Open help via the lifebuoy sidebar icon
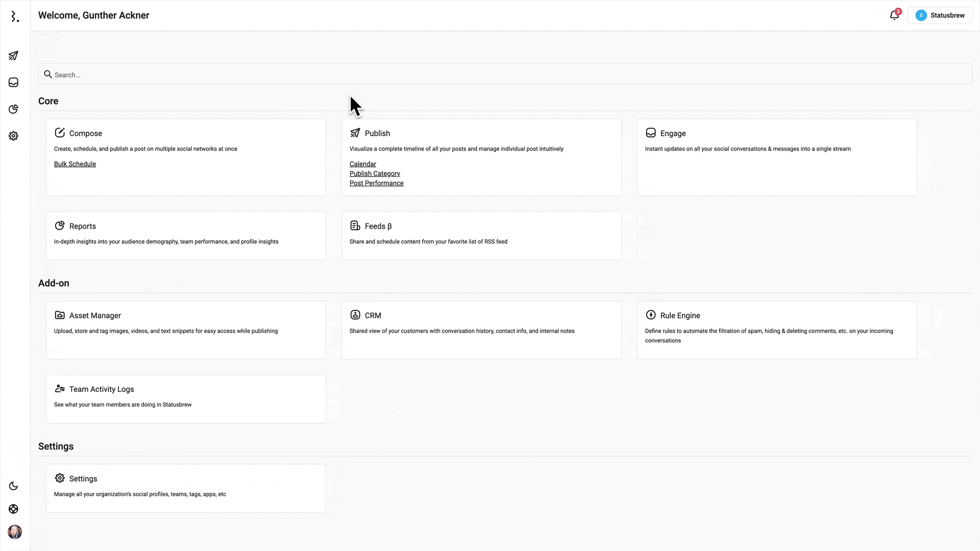 pos(13,509)
